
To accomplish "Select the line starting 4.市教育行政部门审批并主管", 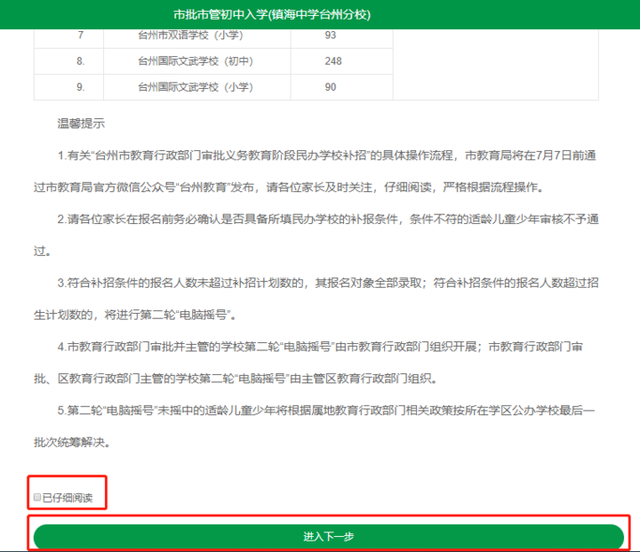I will coord(320,347).
